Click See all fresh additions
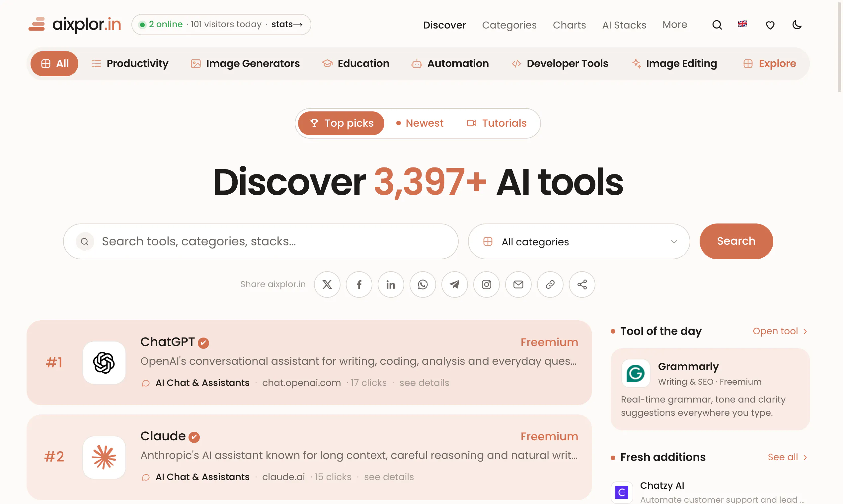843x504 pixels. click(787, 457)
